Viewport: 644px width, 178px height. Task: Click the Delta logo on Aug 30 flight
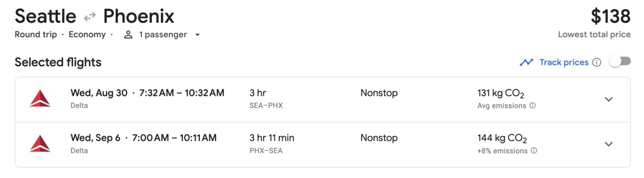(40, 99)
